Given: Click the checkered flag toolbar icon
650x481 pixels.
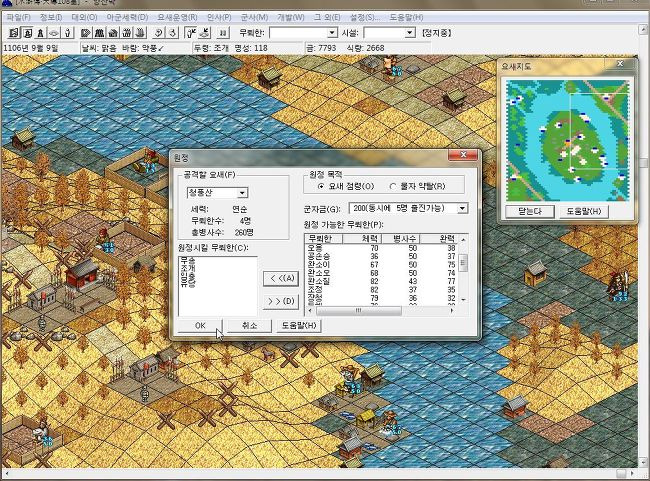Looking at the screenshot, I should click(86, 33).
